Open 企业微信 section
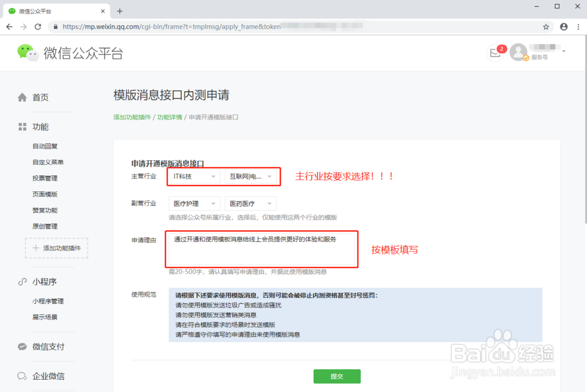This screenshot has width=587, height=392. tap(48, 376)
